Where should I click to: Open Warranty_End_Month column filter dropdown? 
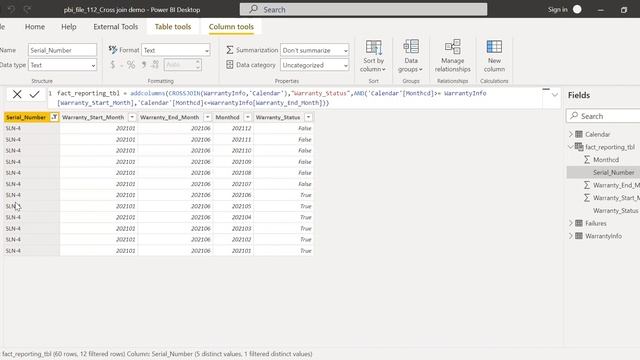pyautogui.click(x=207, y=117)
